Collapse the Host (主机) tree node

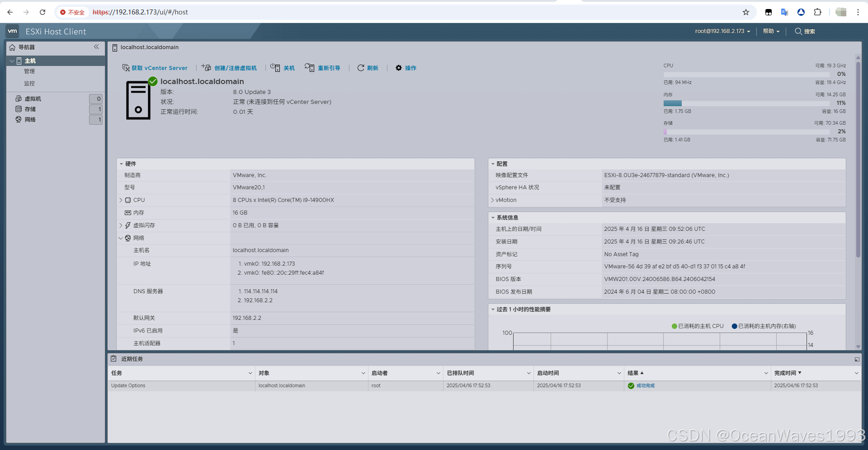coord(12,61)
